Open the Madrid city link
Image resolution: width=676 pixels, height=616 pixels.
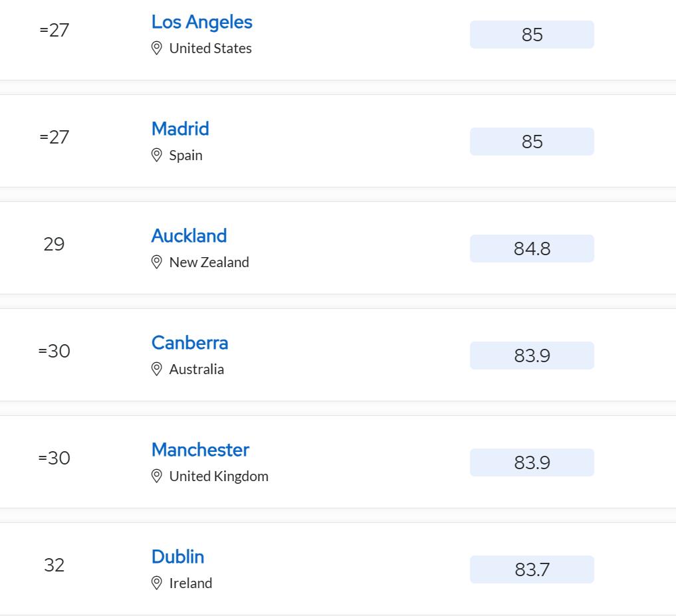pos(180,129)
